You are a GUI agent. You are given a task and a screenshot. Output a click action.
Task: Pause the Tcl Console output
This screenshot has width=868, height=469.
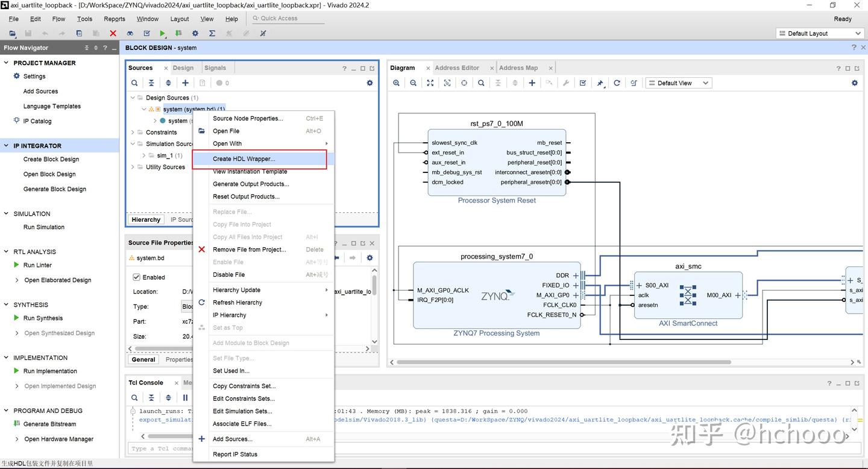click(185, 398)
